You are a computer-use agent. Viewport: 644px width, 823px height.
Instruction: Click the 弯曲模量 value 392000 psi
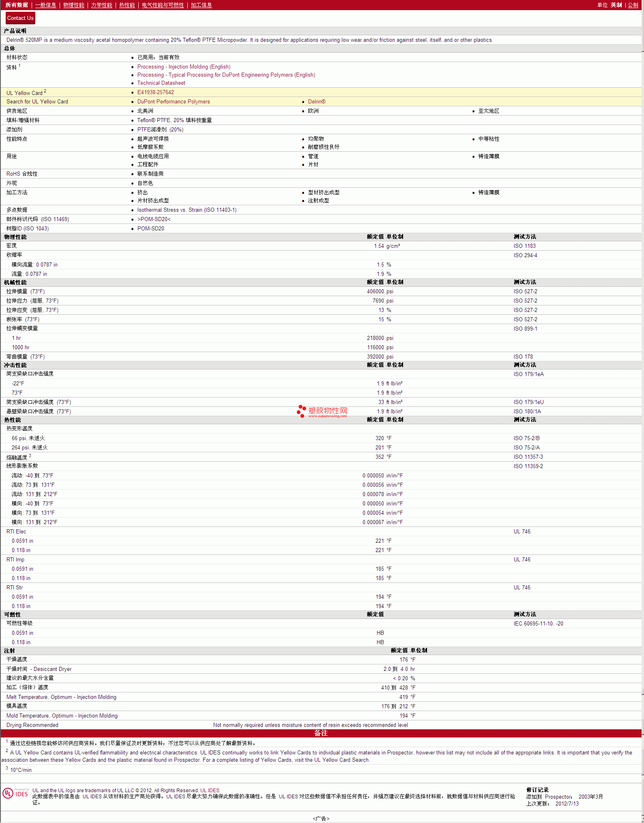pos(380,357)
